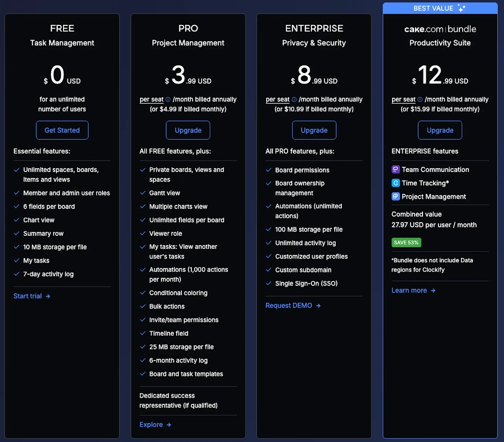Click the BEST VALUE banner
Image resolution: width=504 pixels, height=442 pixels.
coord(440,8)
